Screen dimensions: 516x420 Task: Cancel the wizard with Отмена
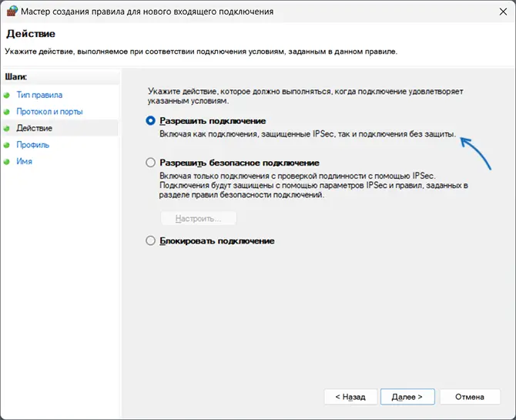469,397
